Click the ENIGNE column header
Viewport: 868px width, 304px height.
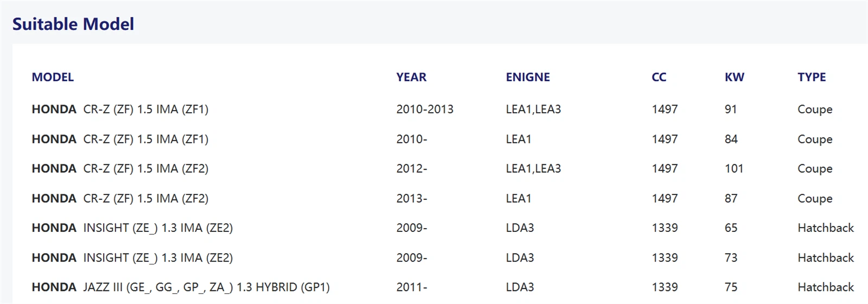pos(528,77)
